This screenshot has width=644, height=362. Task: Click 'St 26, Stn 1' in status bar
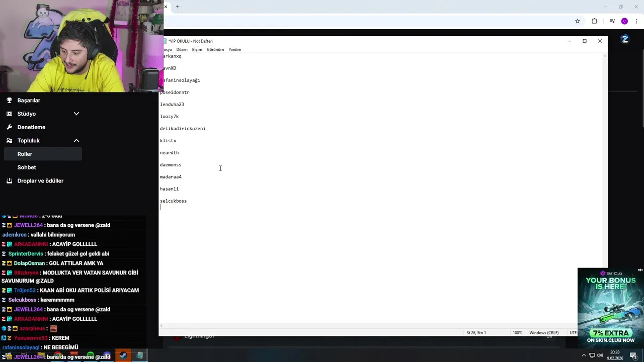coord(476,333)
